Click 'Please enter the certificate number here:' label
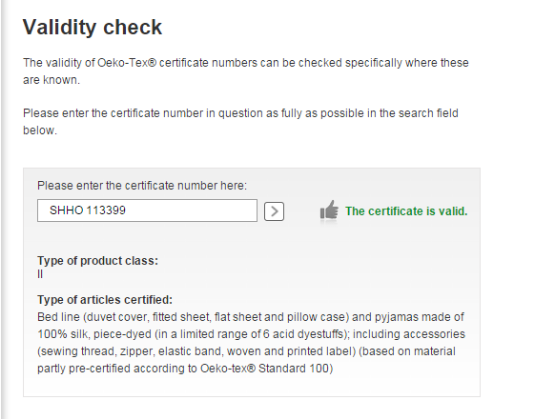Image resolution: width=554 pixels, height=420 pixels. pos(142,185)
